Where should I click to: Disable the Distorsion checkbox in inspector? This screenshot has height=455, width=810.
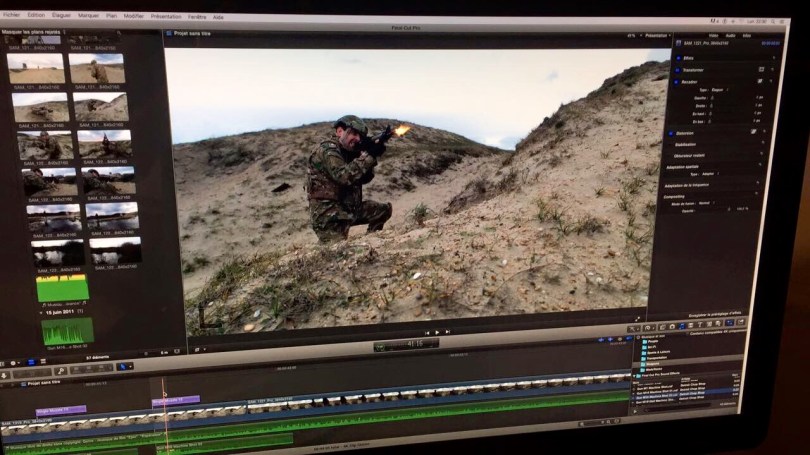point(670,132)
